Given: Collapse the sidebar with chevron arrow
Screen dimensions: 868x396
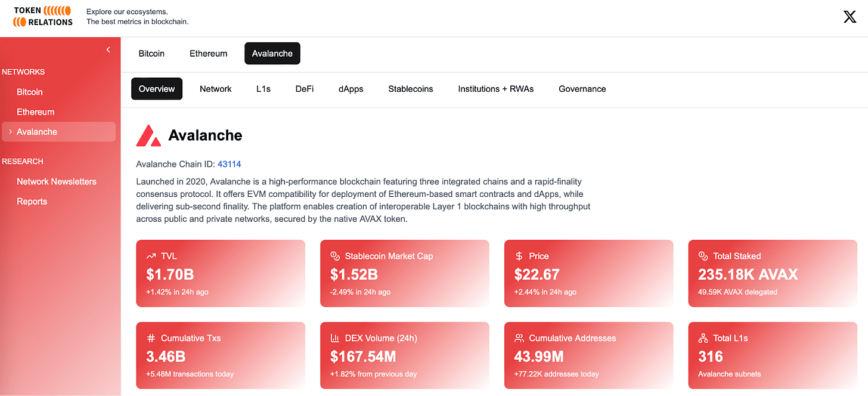Looking at the screenshot, I should pos(108,49).
